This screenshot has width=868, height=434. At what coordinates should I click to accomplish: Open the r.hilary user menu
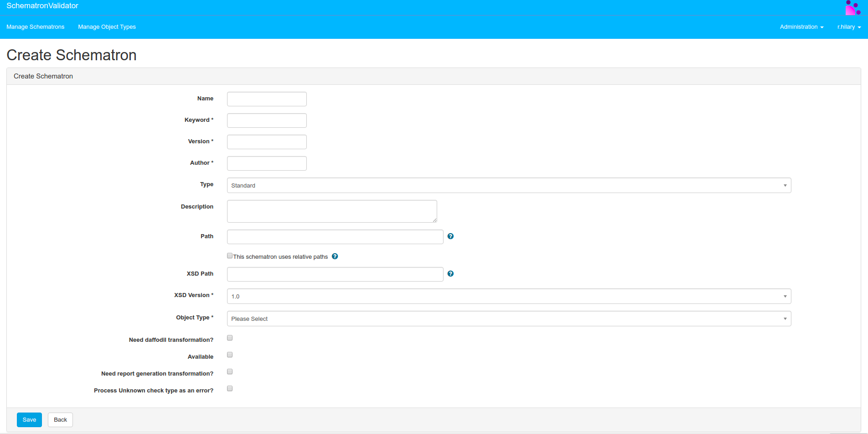coord(848,27)
